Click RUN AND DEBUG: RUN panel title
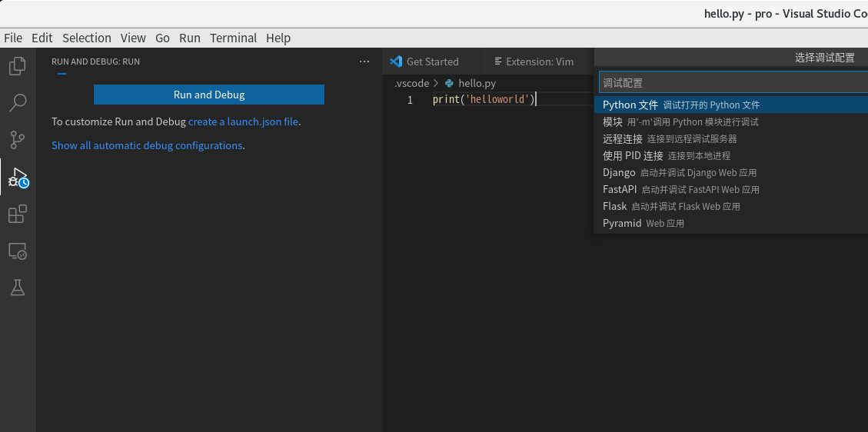Viewport: 868px width, 432px height. coord(96,61)
